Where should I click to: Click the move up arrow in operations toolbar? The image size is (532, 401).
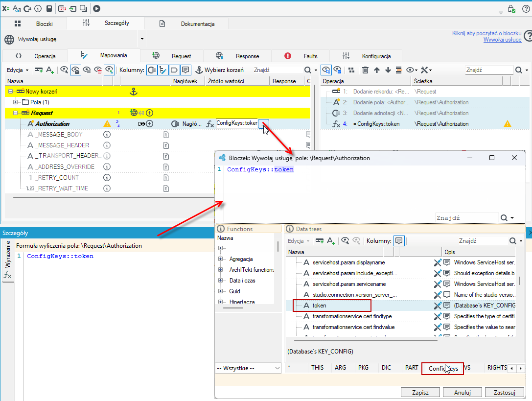(x=376, y=70)
